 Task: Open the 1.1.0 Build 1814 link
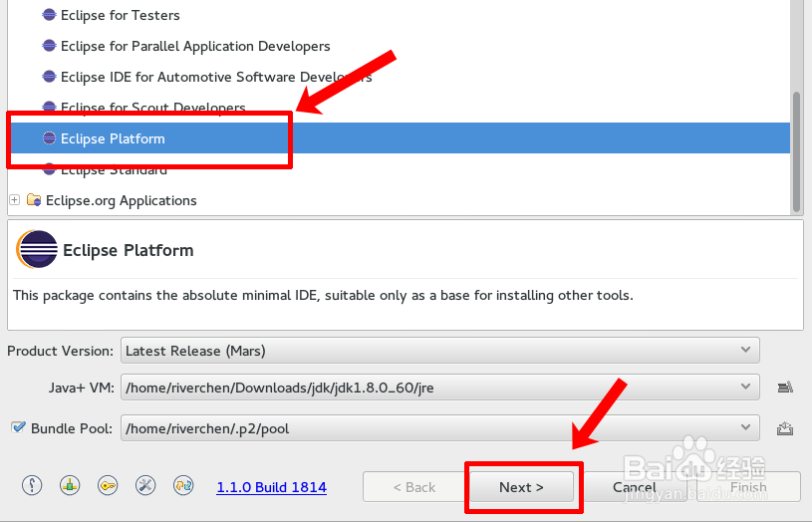point(271,487)
